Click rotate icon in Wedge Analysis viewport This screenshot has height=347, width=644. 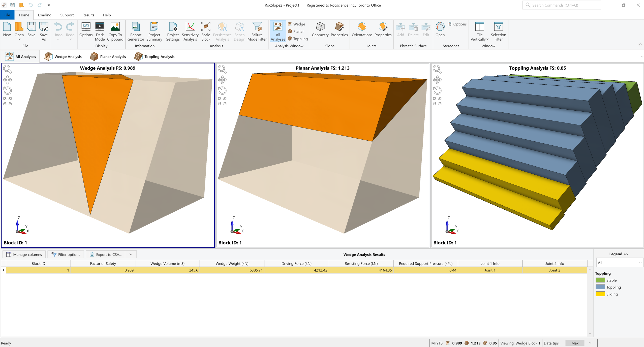tap(7, 90)
